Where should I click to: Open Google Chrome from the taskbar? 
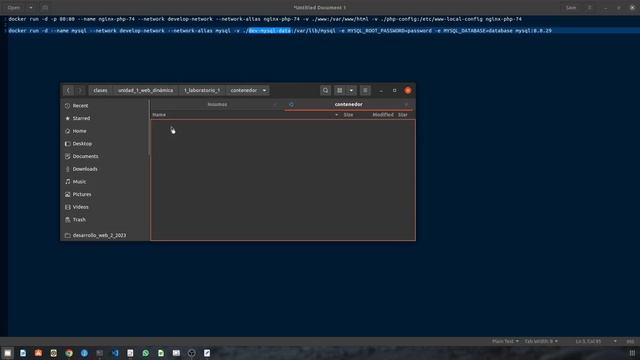coord(69,353)
